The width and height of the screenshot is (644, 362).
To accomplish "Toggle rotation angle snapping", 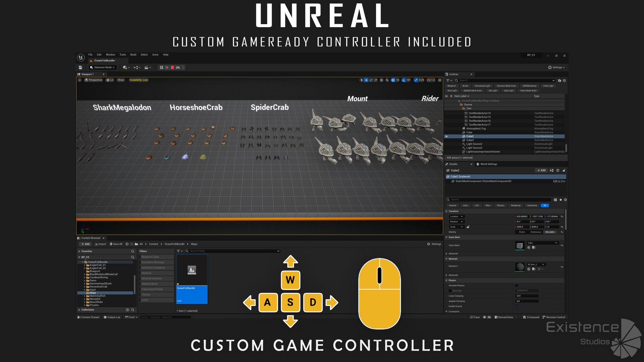I will tap(404, 80).
